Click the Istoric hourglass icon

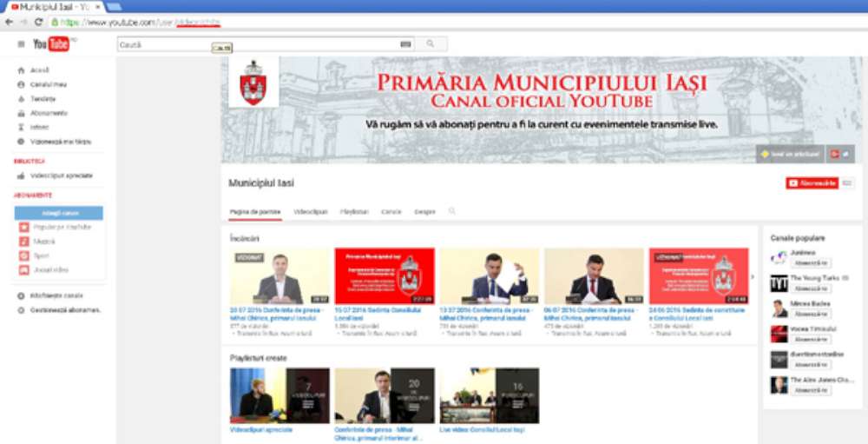[21, 128]
